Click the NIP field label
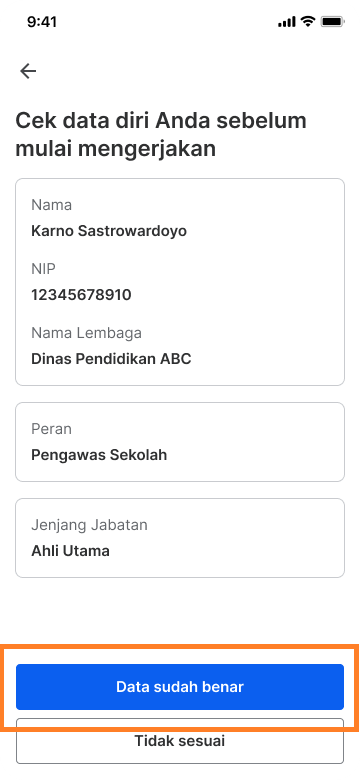 click(x=43, y=269)
